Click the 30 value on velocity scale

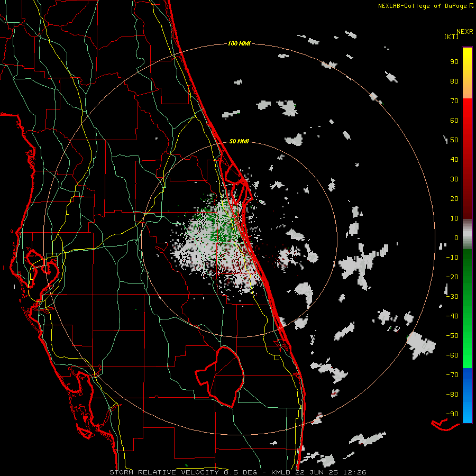pos(454,179)
